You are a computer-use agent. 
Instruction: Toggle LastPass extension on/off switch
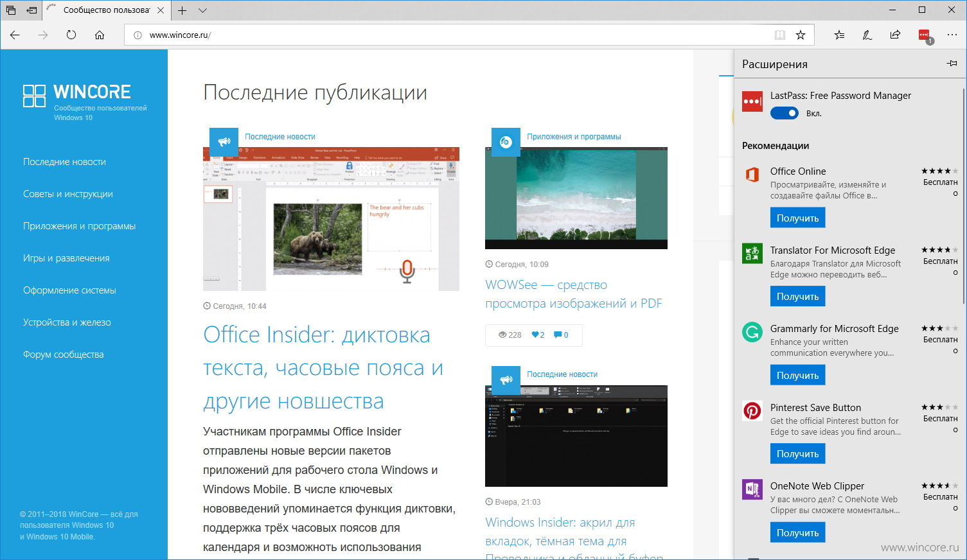pyautogui.click(x=785, y=113)
